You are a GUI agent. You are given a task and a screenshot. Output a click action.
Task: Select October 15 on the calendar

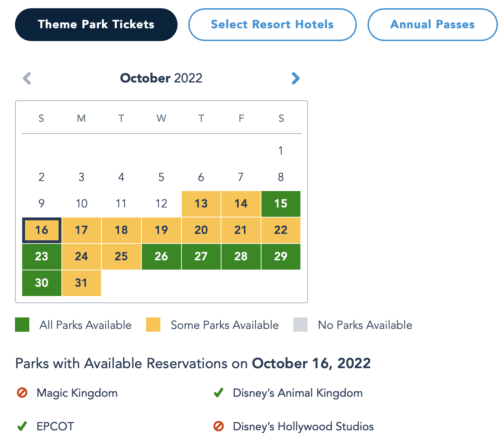coord(281,204)
